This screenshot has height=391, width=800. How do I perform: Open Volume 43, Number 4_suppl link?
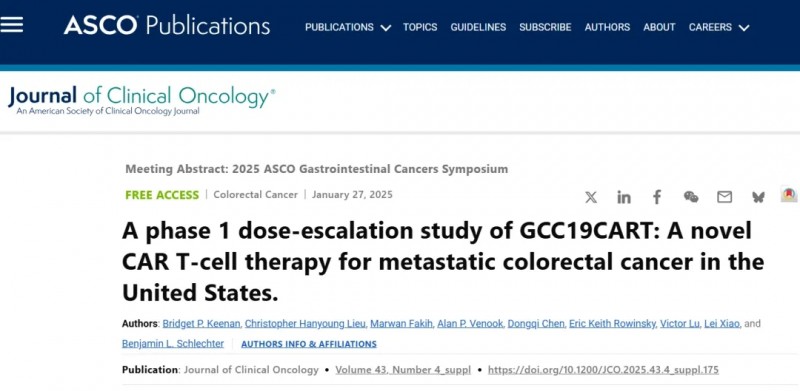(x=403, y=370)
